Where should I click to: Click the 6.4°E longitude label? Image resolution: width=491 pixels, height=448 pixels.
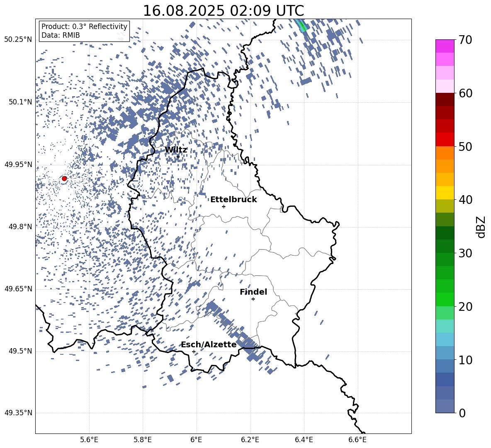coord(304,440)
